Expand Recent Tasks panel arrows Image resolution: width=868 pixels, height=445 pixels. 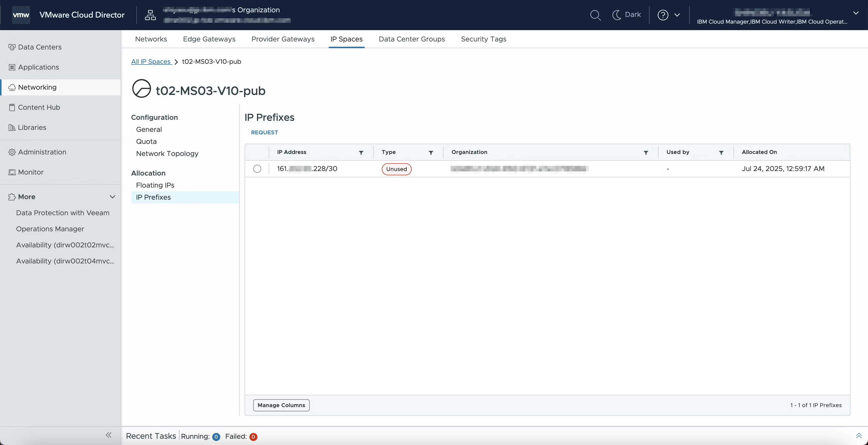[858, 435]
